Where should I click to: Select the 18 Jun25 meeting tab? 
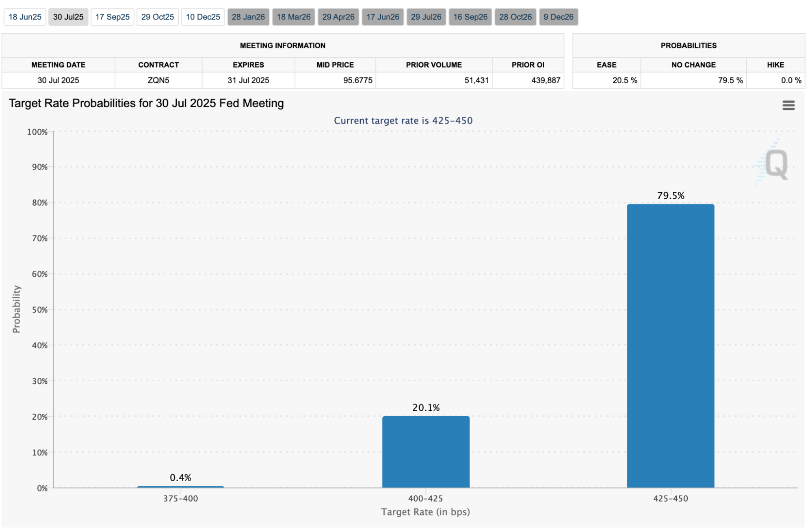tap(25, 17)
